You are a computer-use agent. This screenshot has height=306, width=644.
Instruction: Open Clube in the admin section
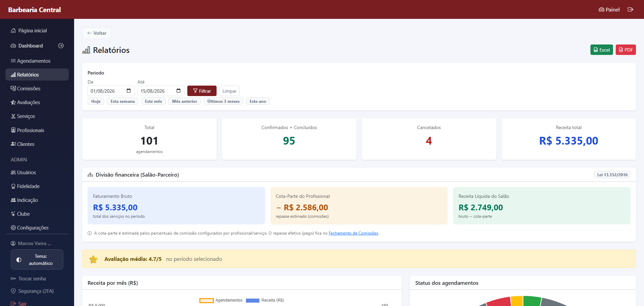[x=37, y=214]
